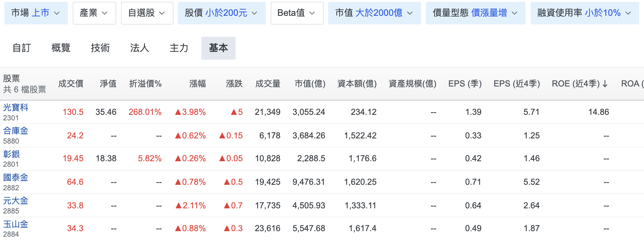Screen dimensions: 644x240
Task: Click 彰銀 net value 18.38
Action: (106, 158)
